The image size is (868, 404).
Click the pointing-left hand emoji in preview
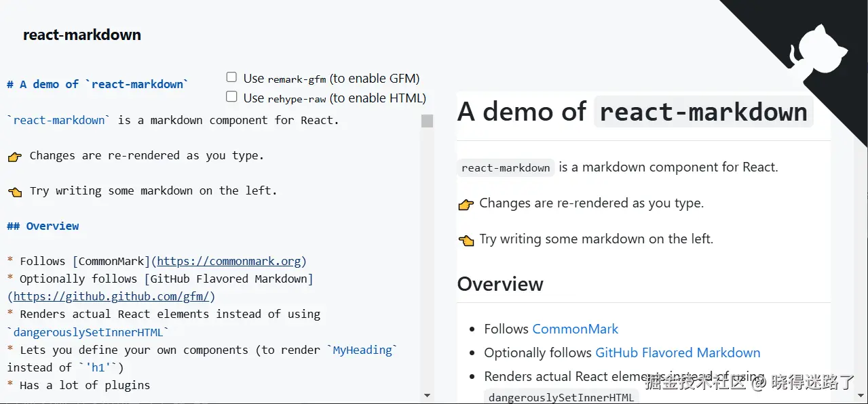coord(466,240)
